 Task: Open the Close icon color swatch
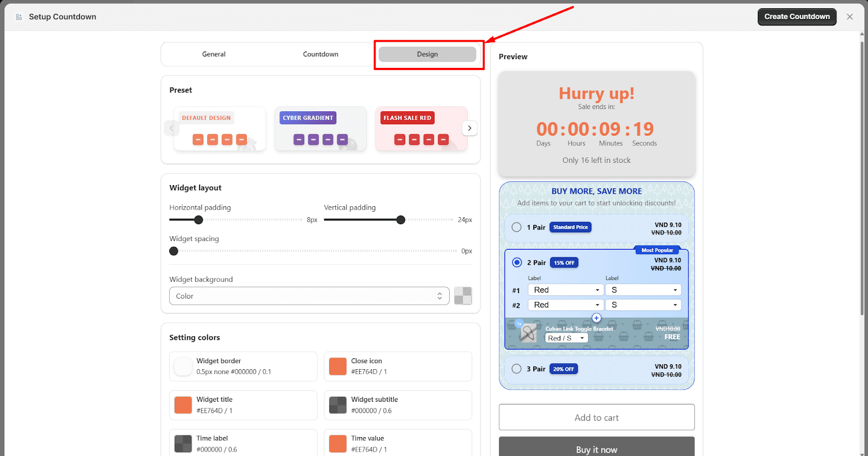click(337, 366)
